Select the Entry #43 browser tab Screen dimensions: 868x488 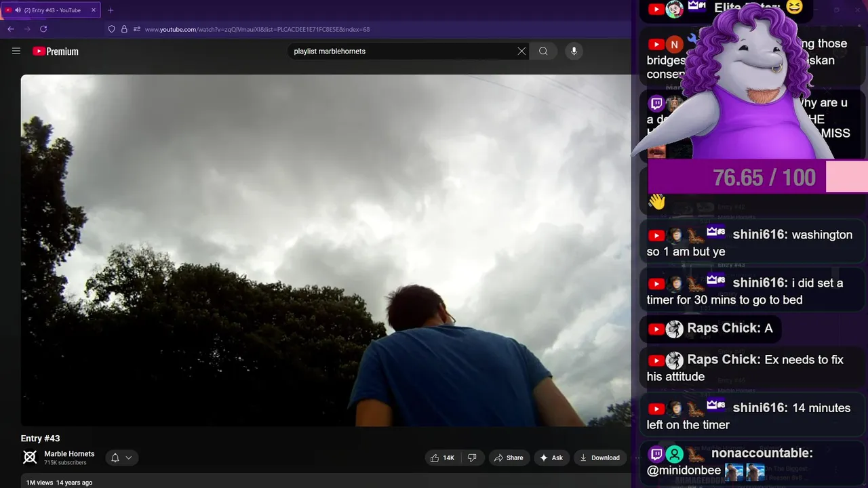(x=52, y=10)
